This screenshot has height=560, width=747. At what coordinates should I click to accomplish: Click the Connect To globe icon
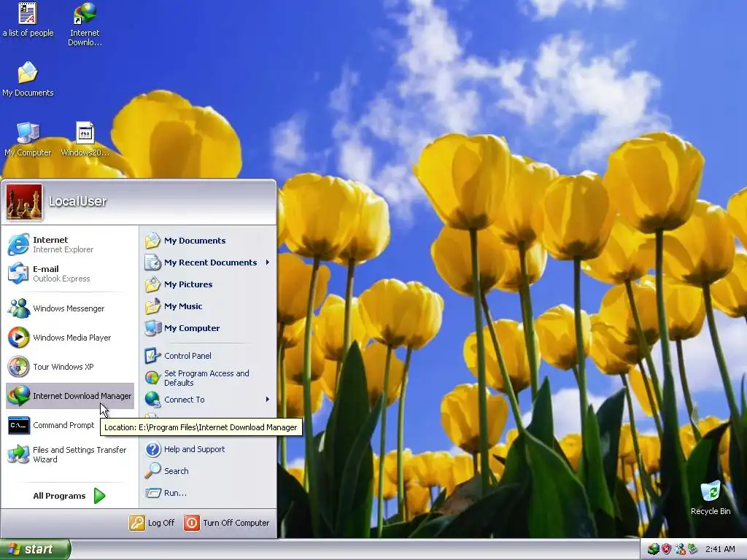(x=152, y=400)
